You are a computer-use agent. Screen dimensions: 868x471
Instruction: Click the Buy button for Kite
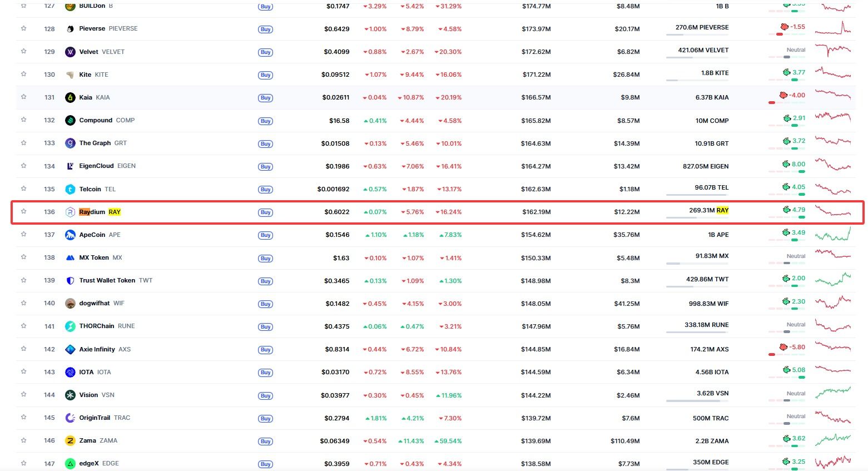coord(265,75)
